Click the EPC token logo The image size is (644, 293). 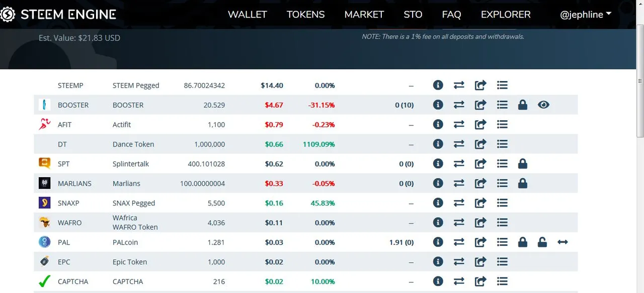[44, 262]
